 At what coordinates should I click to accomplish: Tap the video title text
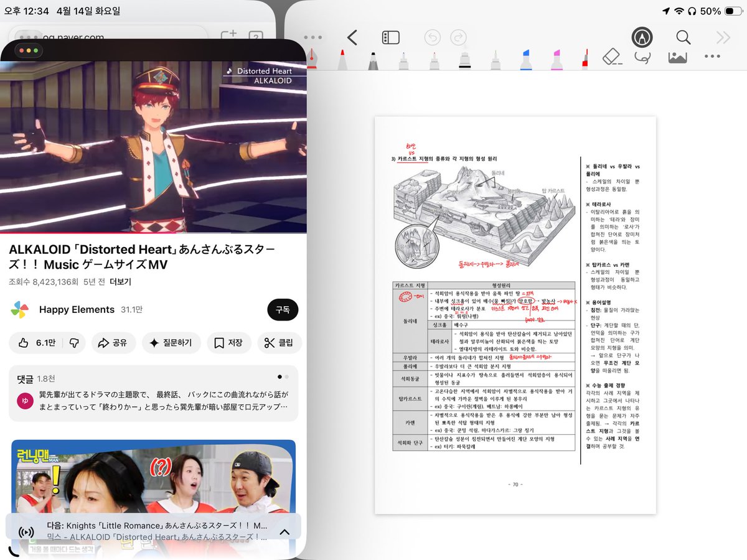pos(143,257)
